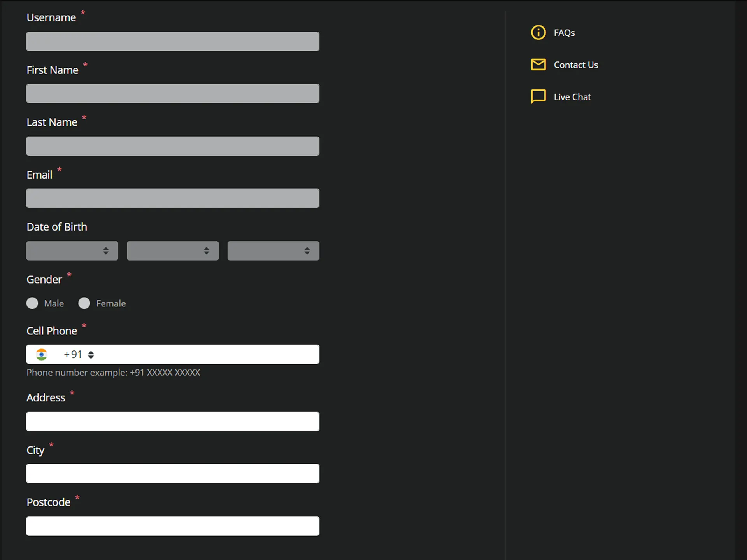Viewport: 747px width, 560px height.
Task: Click the Contact Us envelope icon
Action: 538,65
